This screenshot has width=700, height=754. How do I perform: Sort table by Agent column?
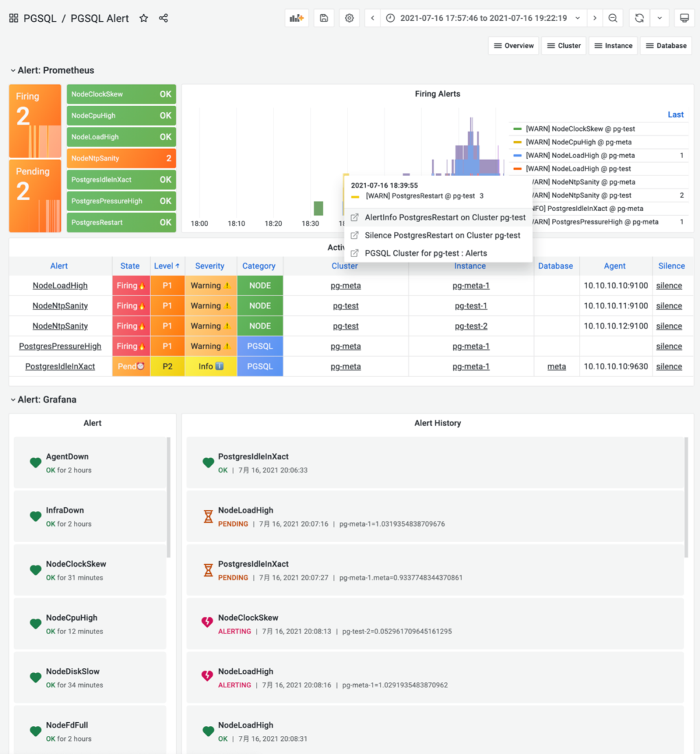coord(615,266)
